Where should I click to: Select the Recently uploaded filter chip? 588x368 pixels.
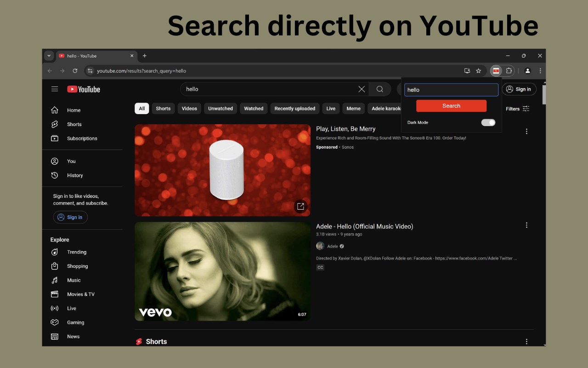295,109
